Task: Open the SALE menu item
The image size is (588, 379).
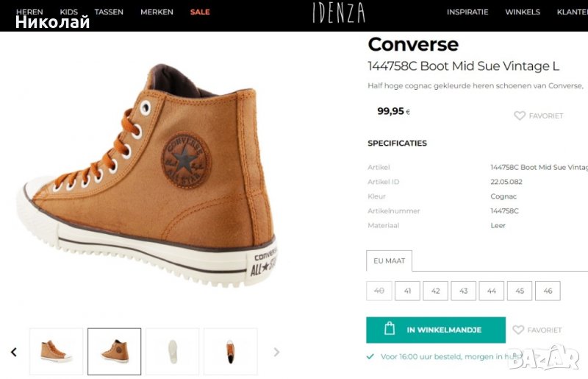Action: click(x=200, y=12)
